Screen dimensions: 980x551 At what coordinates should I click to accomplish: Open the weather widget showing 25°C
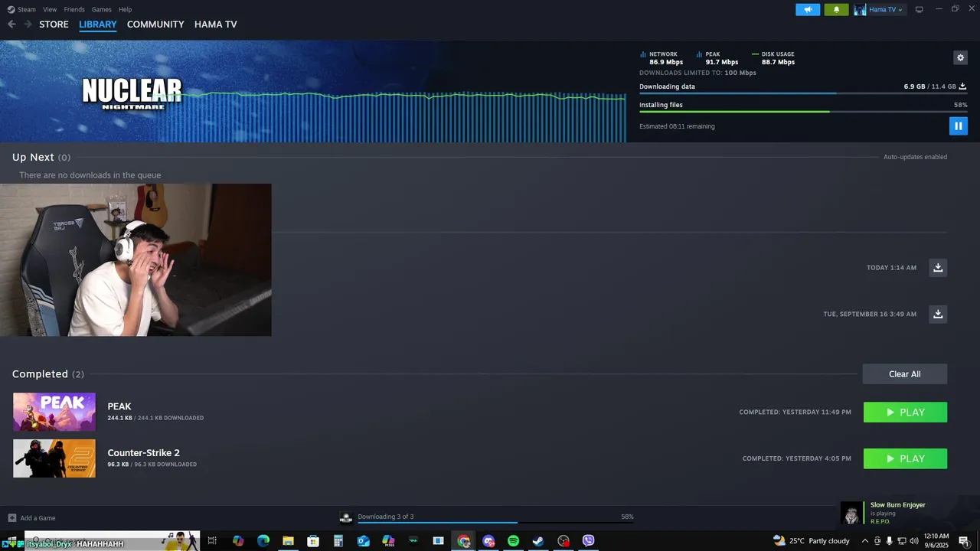[812, 541]
